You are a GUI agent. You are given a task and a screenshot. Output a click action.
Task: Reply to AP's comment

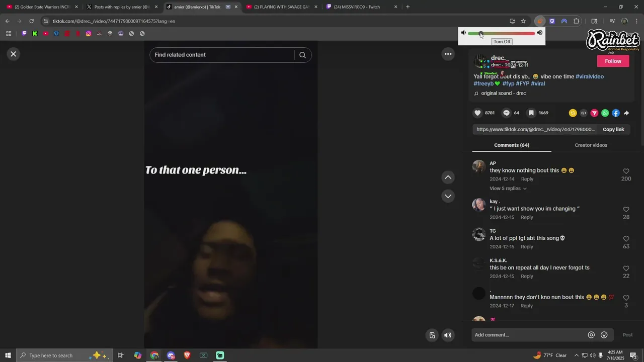tap(527, 179)
